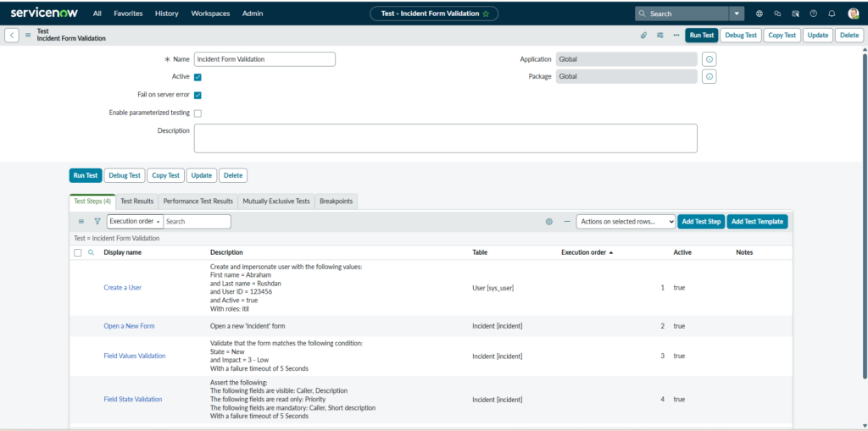This screenshot has height=431, width=868.
Task: Click the attachments paperclip icon
Action: (x=643, y=36)
